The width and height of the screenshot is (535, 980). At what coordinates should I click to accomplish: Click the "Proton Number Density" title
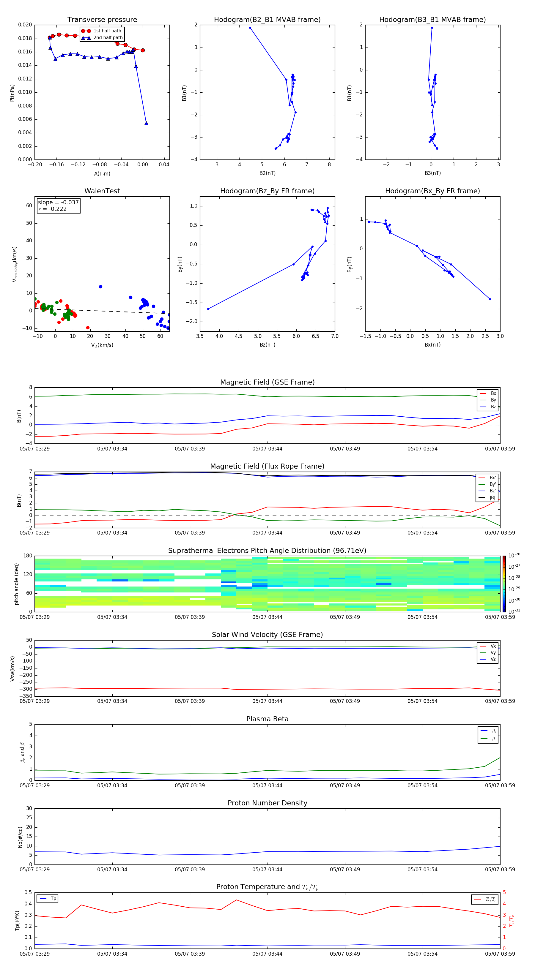pyautogui.click(x=267, y=803)
